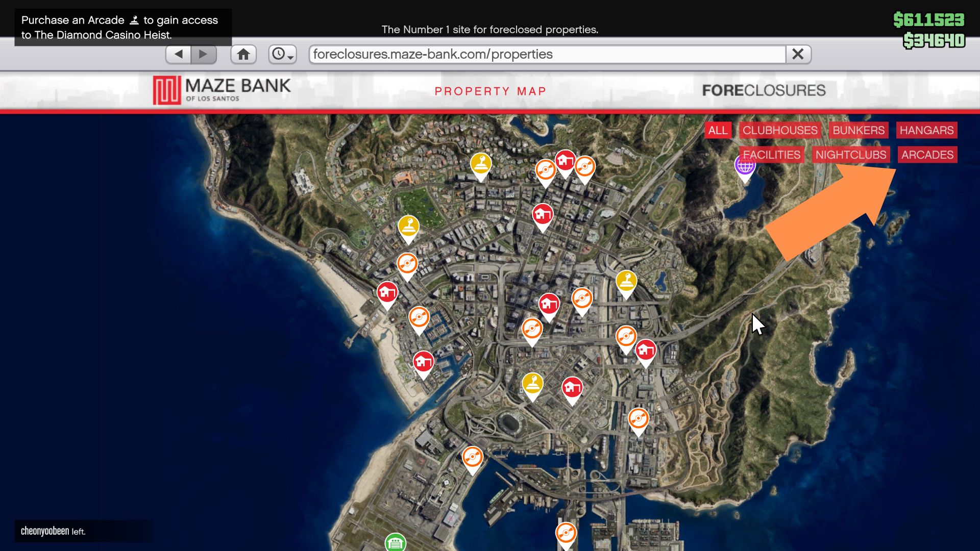Viewport: 980px width, 551px height.
Task: Click the FORECLOSURES title link
Action: [x=764, y=90]
